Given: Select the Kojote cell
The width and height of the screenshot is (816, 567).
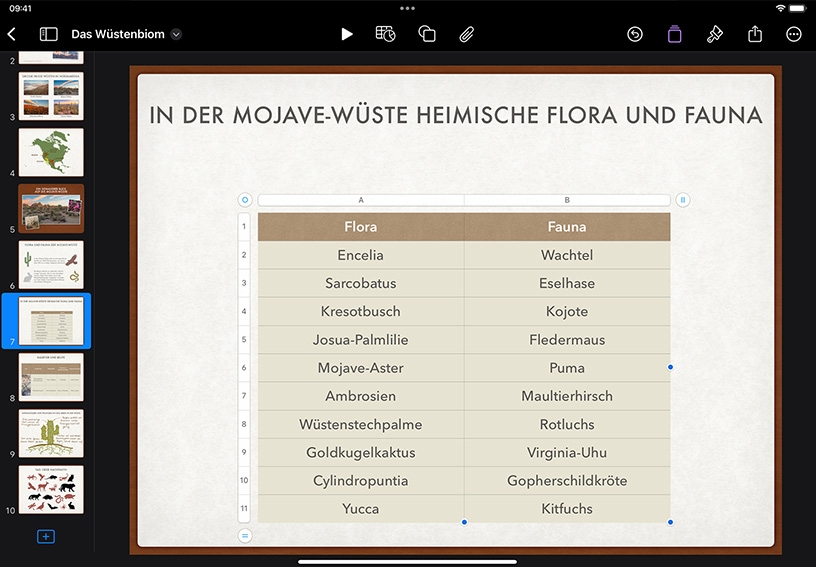Looking at the screenshot, I should 567,311.
